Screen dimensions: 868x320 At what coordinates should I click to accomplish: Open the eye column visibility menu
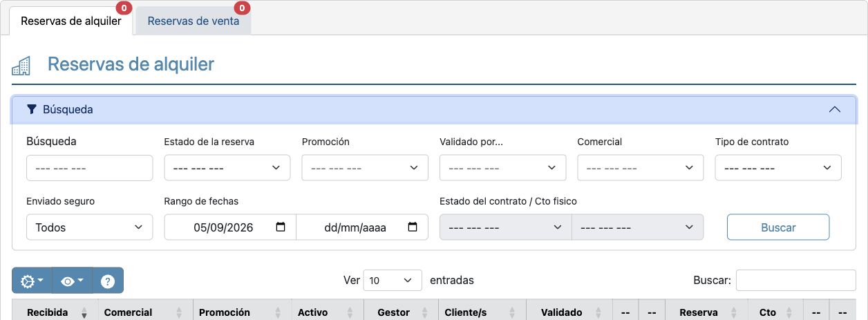72,281
